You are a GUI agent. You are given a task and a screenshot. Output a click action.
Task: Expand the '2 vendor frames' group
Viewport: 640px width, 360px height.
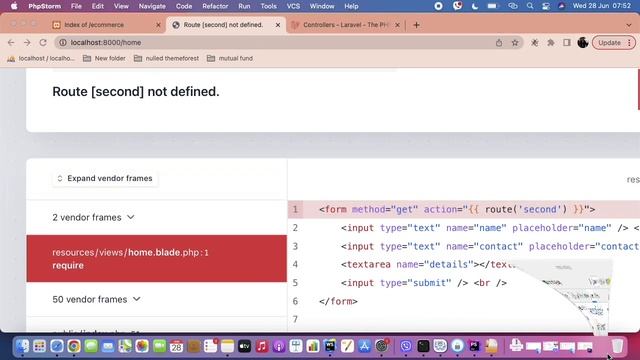93,218
